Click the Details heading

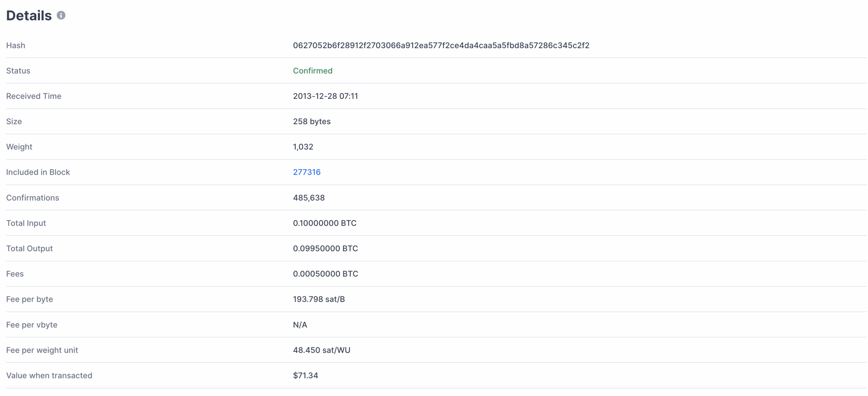point(29,16)
